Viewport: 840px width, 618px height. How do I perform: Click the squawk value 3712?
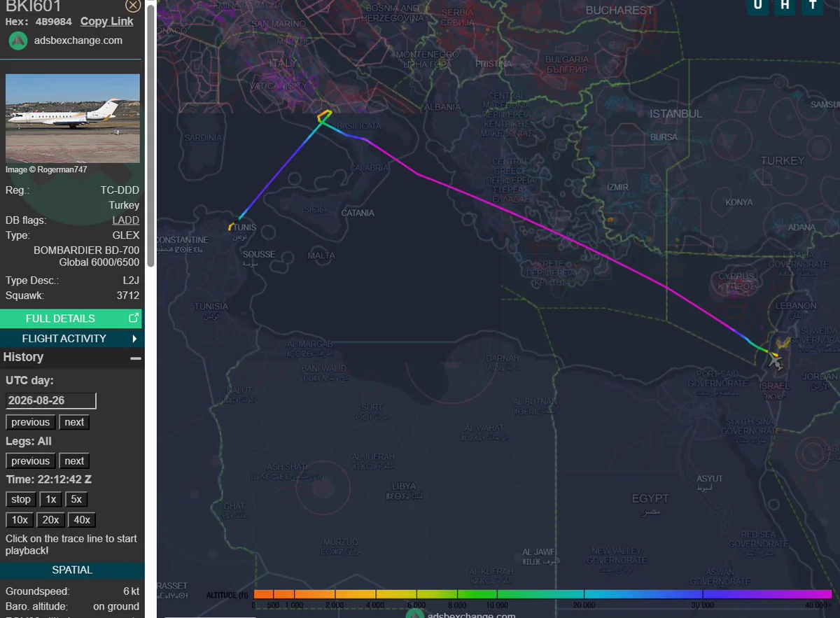[128, 295]
